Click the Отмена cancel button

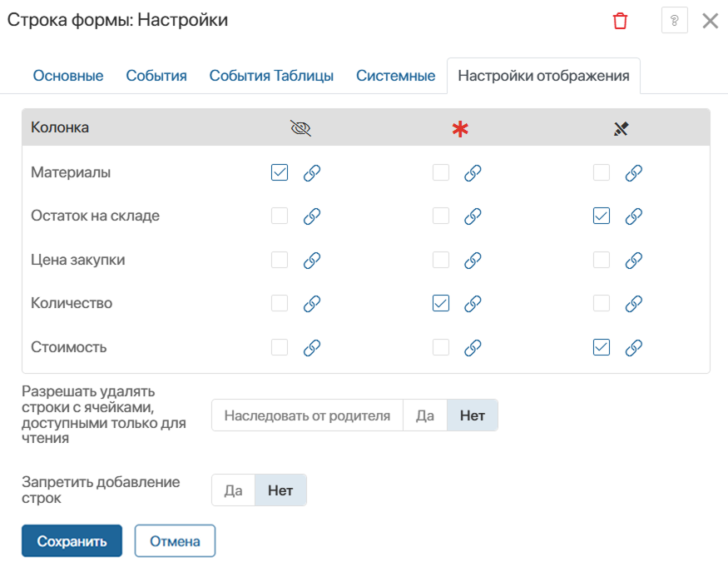(175, 540)
